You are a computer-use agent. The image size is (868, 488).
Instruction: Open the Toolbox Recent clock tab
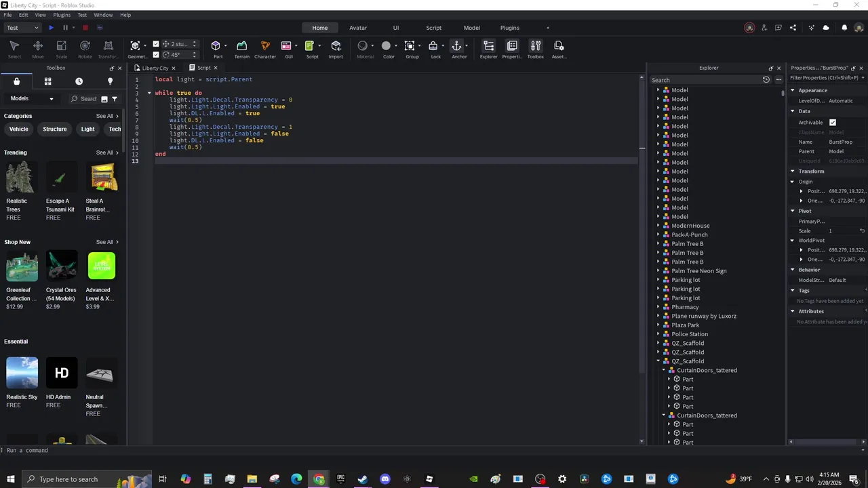pos(79,81)
